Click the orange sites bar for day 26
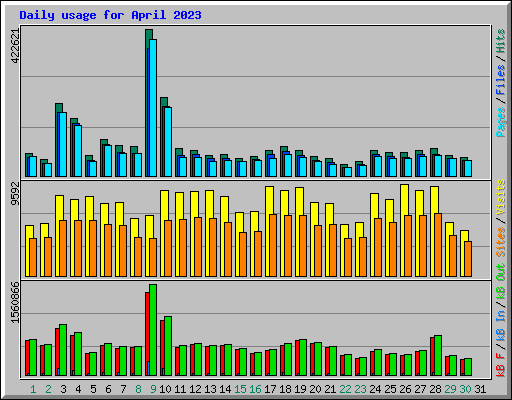This screenshot has width=512, height=400. pyautogui.click(x=408, y=246)
